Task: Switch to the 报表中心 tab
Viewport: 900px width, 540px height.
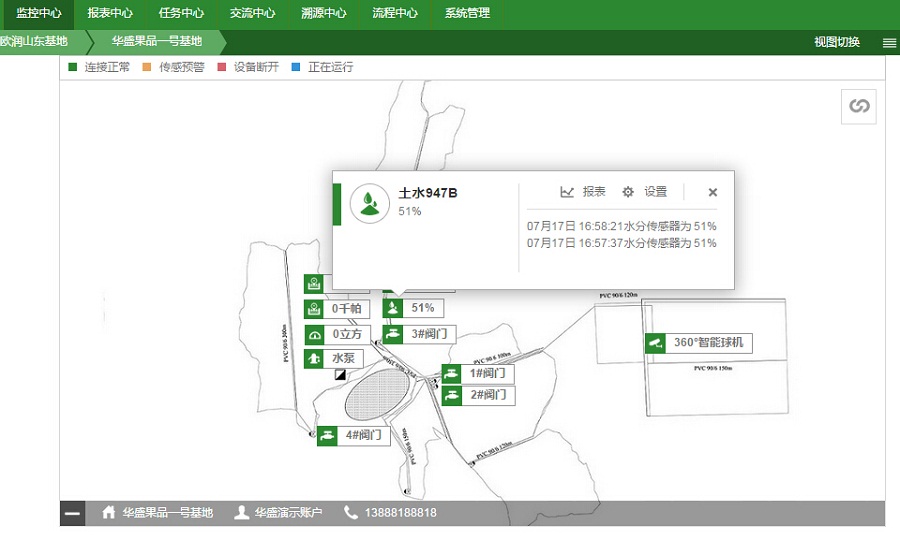Action: click(110, 14)
